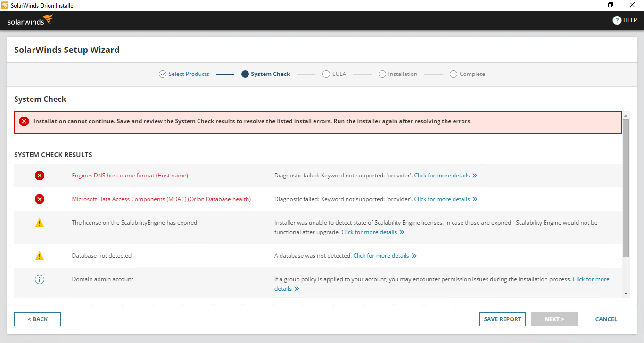Screen dimensions: 644x343
Task: Click 'Engines DNS host name format (Host name)' text
Action: coord(130,176)
